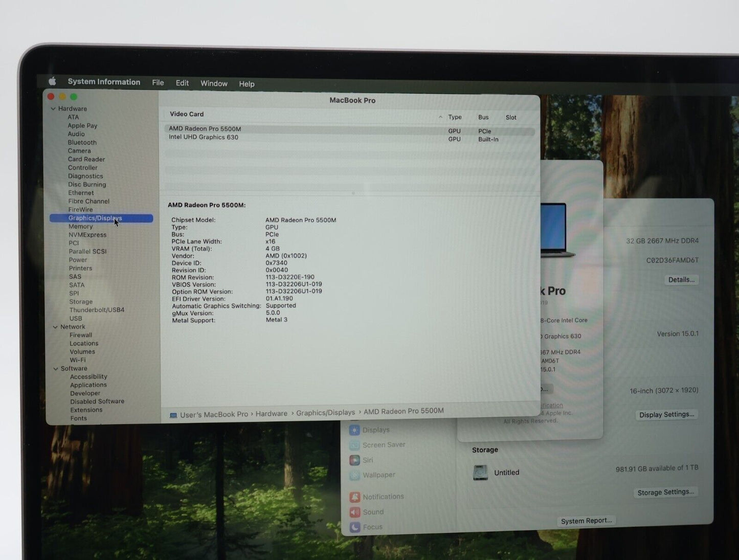This screenshot has height=560, width=739.
Task: Click System Report... button
Action: 587,521
